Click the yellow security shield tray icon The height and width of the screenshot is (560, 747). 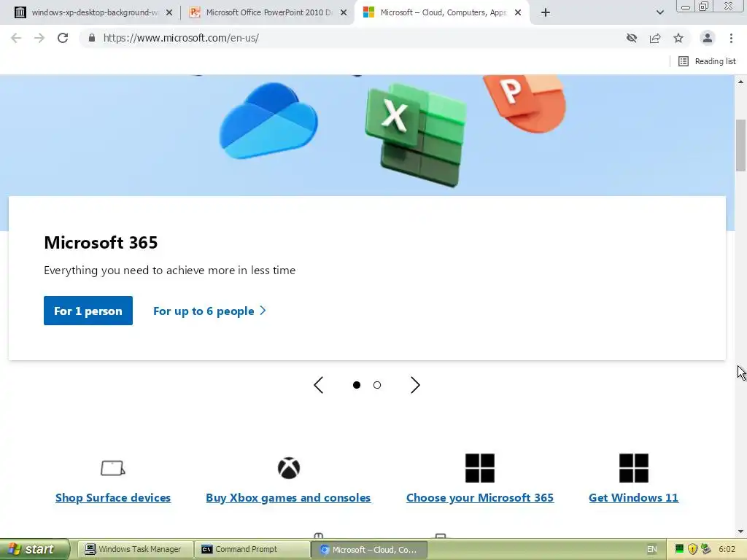tap(693, 550)
